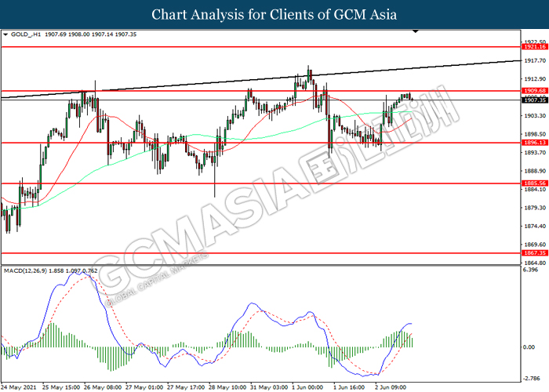Select the 1896.13 red price label
Screen dimensions: 549x392
tap(535, 143)
